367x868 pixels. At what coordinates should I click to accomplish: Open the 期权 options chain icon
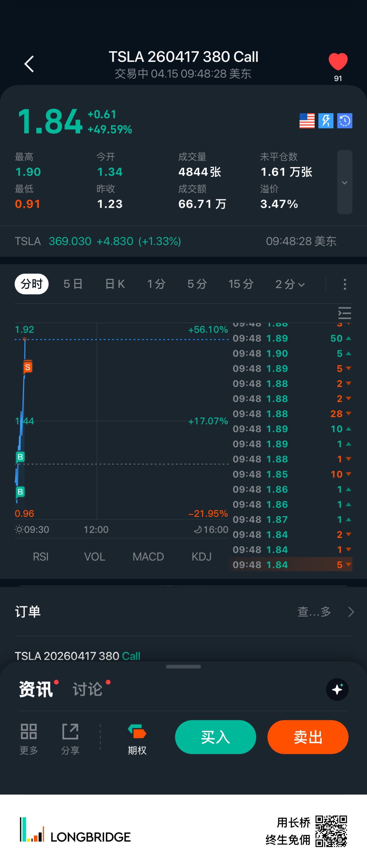137,737
